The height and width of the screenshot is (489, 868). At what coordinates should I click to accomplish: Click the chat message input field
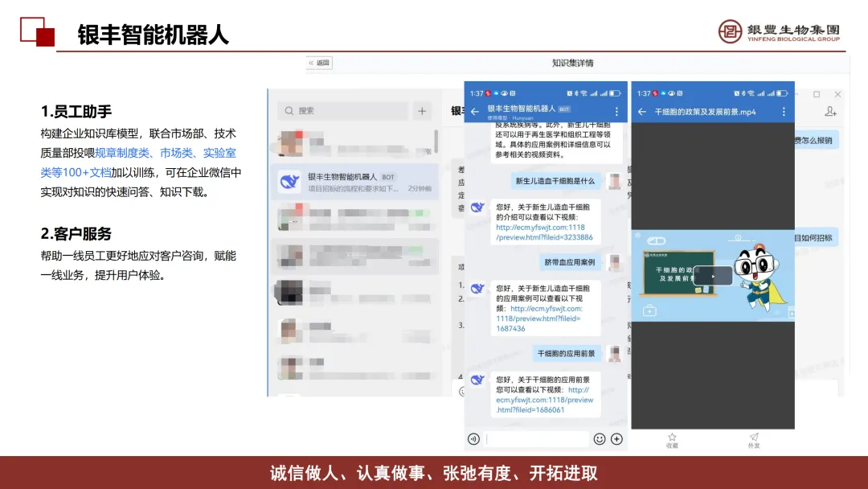pyautogui.click(x=536, y=439)
